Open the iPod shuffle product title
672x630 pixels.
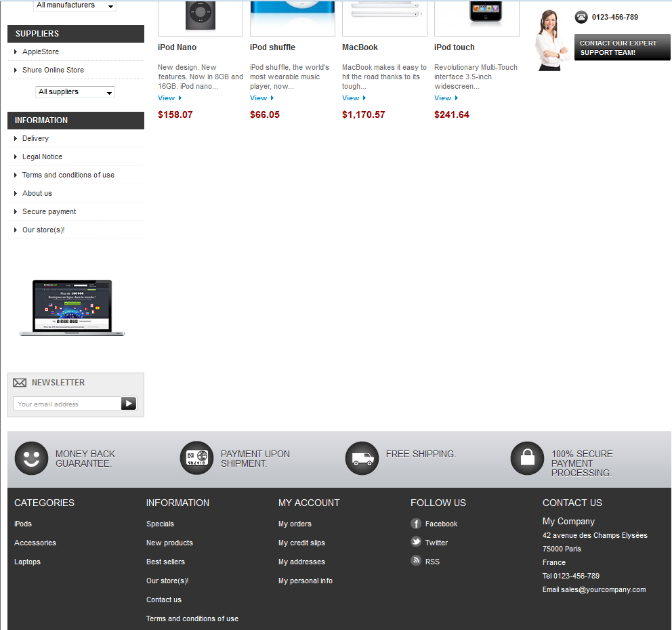[x=272, y=47]
